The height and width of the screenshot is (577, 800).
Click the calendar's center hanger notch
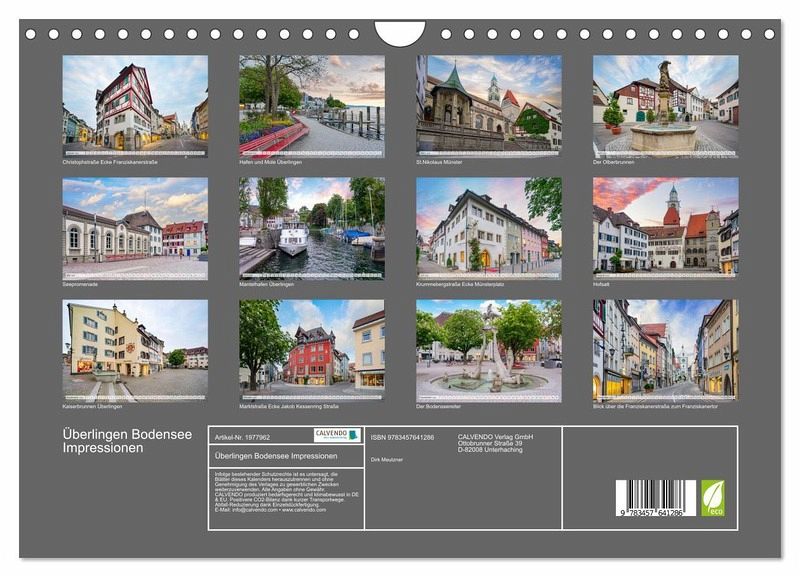399,34
